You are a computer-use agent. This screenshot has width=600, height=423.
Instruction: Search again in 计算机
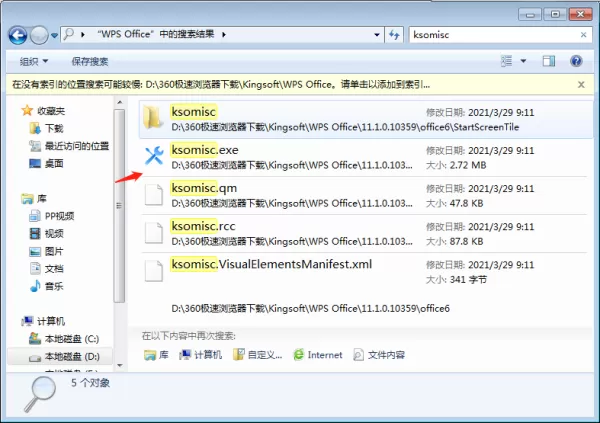pos(200,355)
